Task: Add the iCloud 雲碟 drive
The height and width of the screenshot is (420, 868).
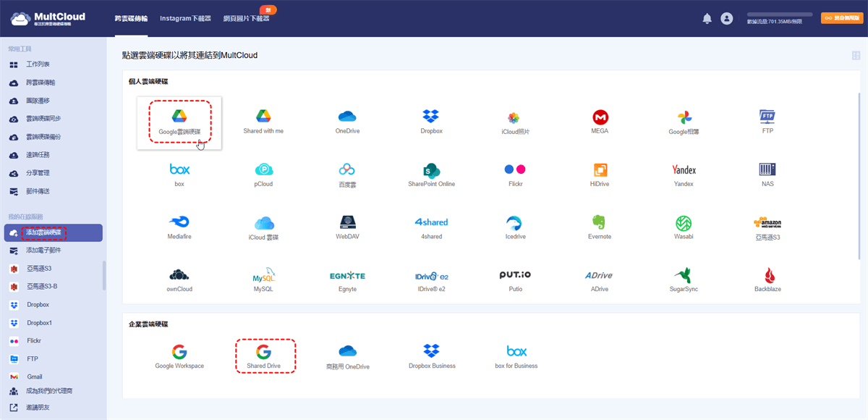Action: click(263, 227)
